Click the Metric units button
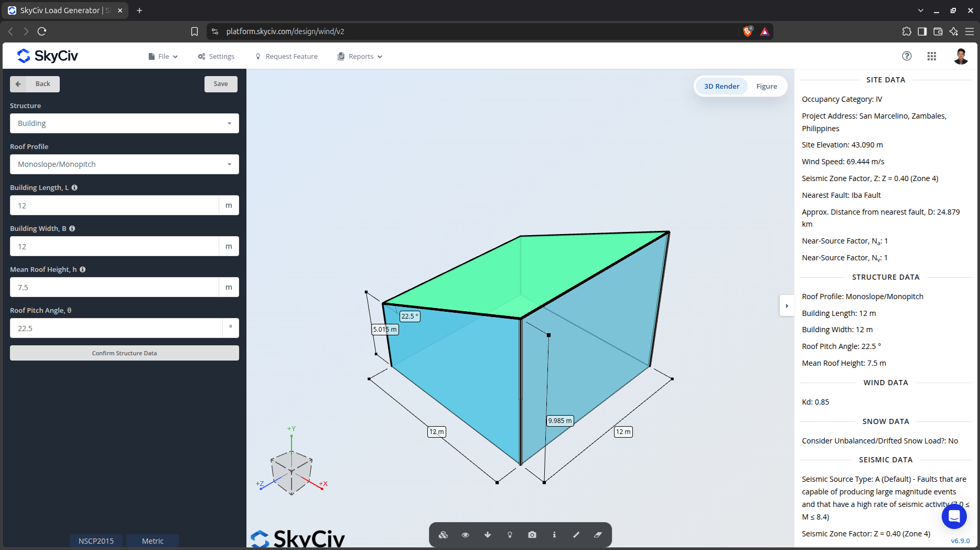Viewport: 980px width, 550px height. point(153,541)
